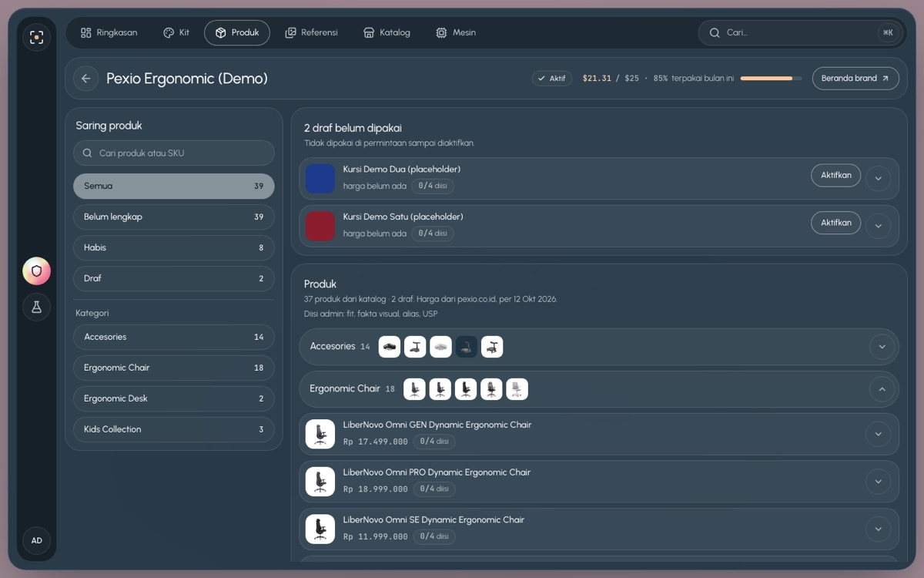Open second Ergonomic Chair group thumbnail

pyautogui.click(x=440, y=389)
